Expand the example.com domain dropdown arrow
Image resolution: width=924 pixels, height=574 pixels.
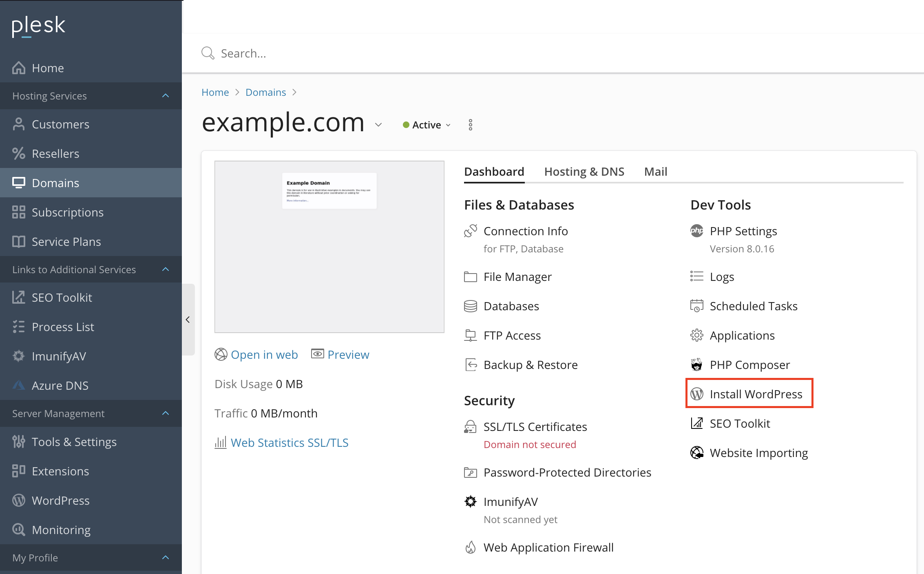pyautogui.click(x=378, y=125)
